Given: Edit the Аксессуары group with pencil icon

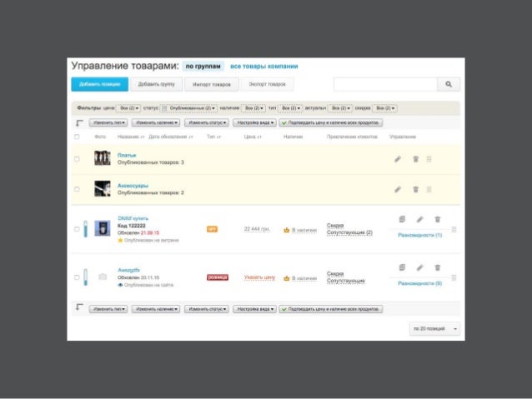Looking at the screenshot, I should (x=398, y=189).
